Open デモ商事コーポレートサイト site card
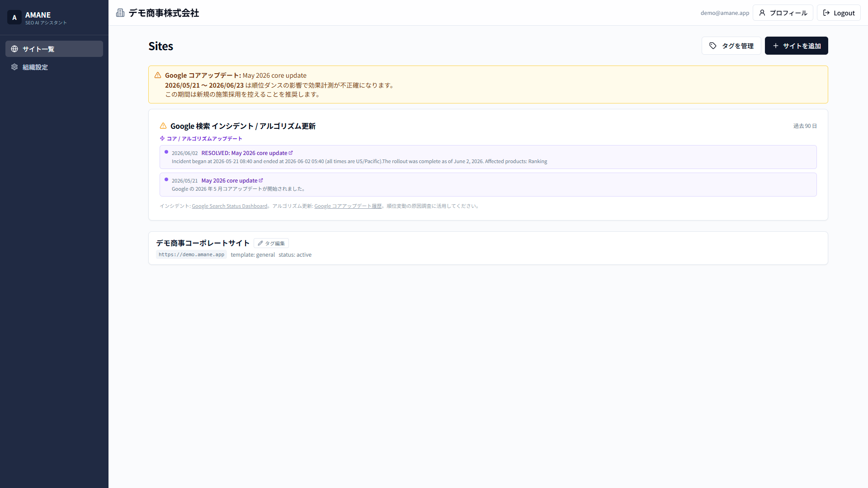This screenshot has height=488, width=868. [488, 248]
